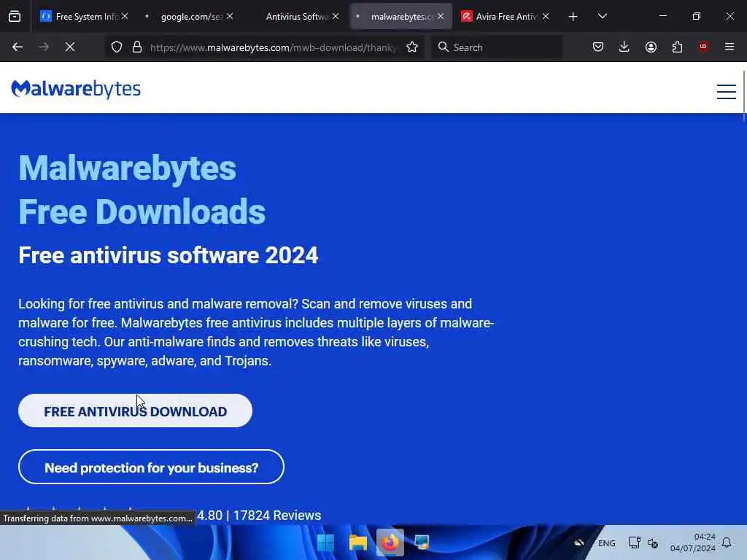Click the Malwarebytes logo
The image size is (747, 560).
tap(76, 88)
